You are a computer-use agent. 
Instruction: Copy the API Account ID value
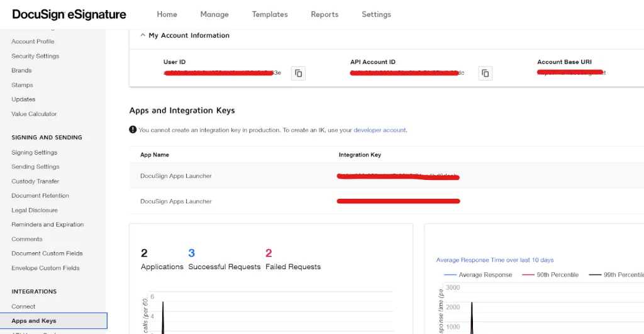[485, 74]
